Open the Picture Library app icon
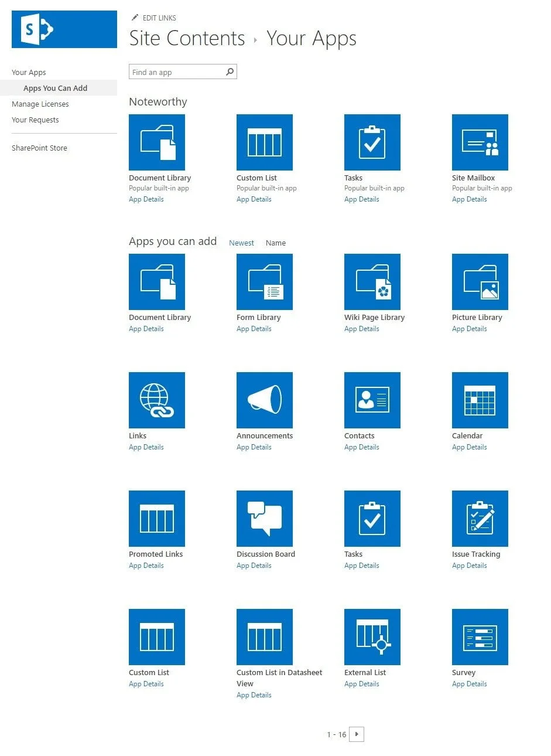 pyautogui.click(x=480, y=282)
